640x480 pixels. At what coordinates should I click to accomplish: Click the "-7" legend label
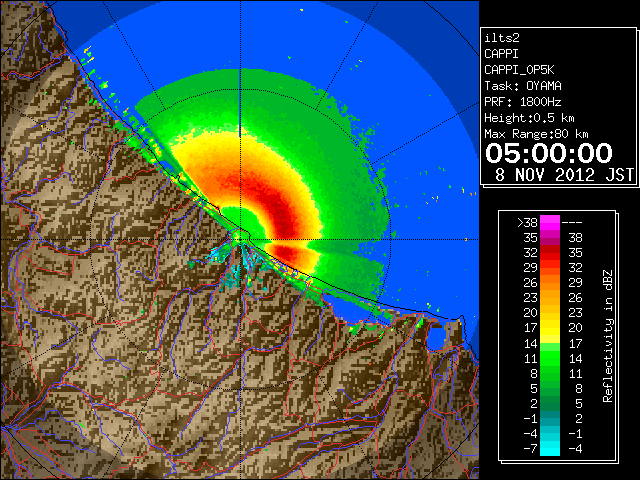pyautogui.click(x=530, y=449)
